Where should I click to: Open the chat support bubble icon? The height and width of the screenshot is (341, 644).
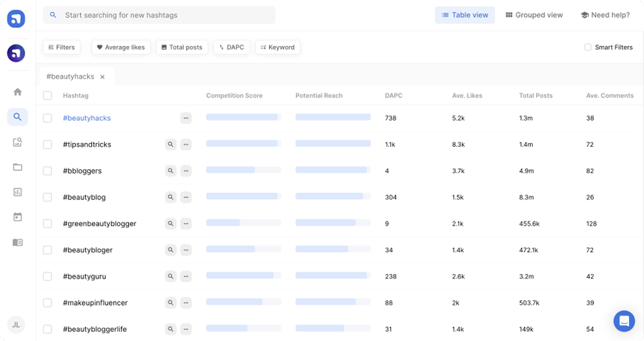[624, 321]
